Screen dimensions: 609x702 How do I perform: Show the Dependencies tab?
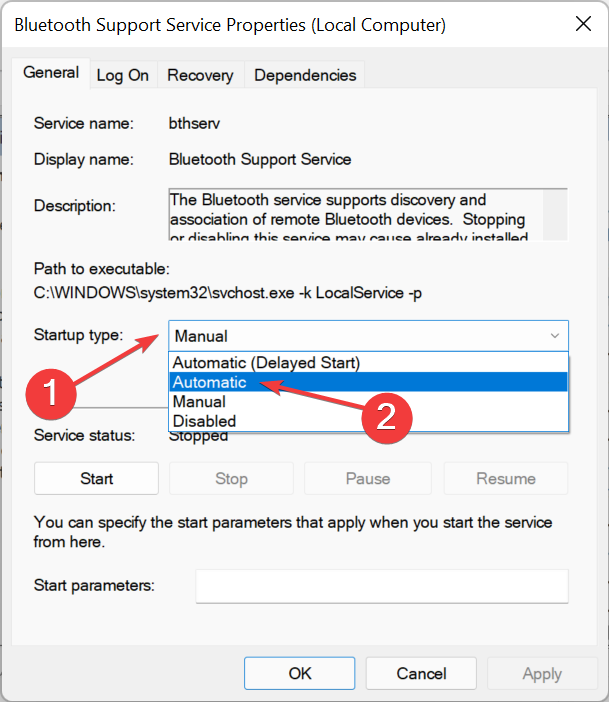point(305,75)
